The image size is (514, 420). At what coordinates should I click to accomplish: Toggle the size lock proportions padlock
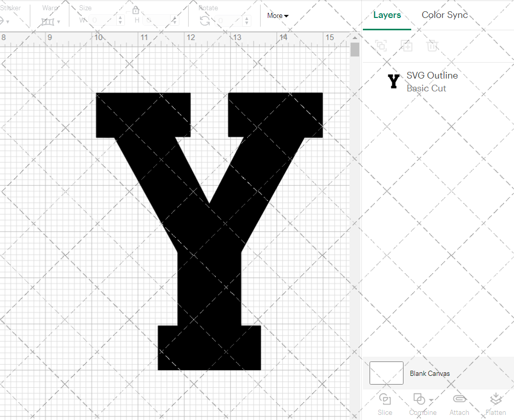click(136, 9)
